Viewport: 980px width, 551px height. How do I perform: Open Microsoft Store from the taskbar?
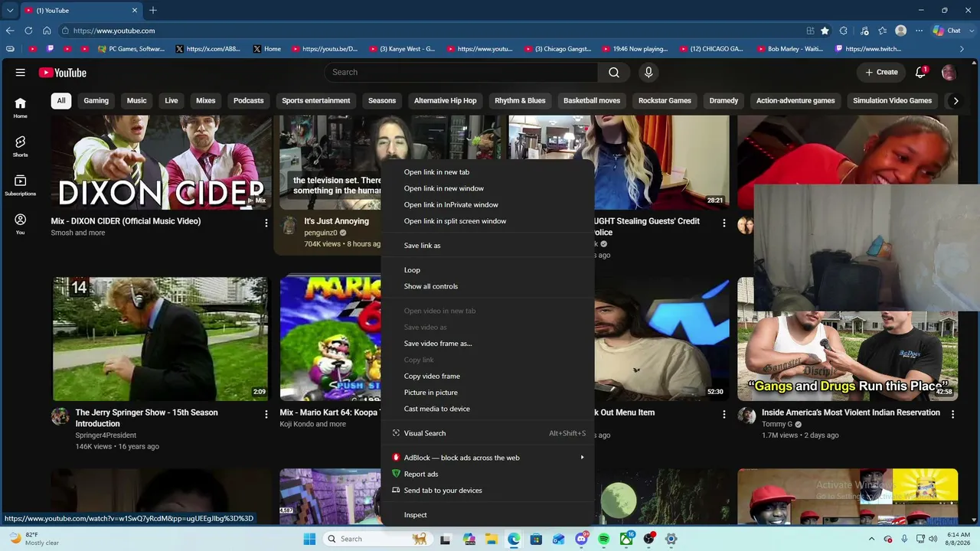tap(536, 539)
